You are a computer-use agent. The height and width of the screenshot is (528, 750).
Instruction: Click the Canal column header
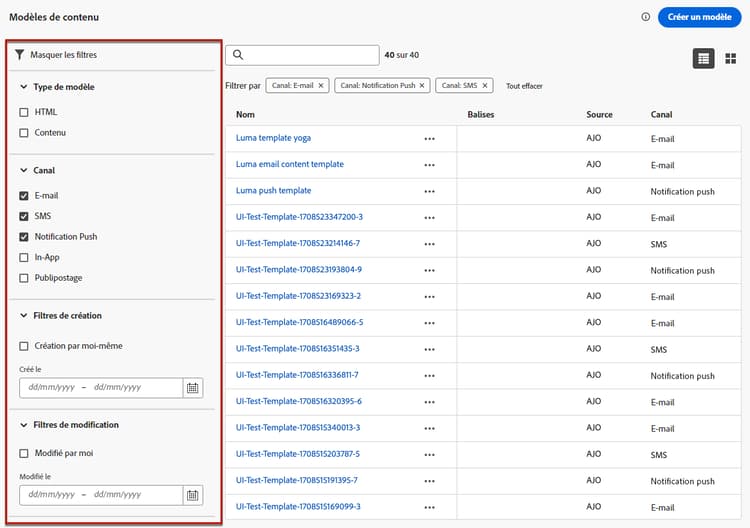tap(662, 114)
